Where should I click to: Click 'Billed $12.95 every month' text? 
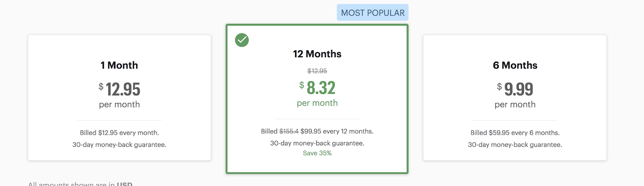pos(119,133)
